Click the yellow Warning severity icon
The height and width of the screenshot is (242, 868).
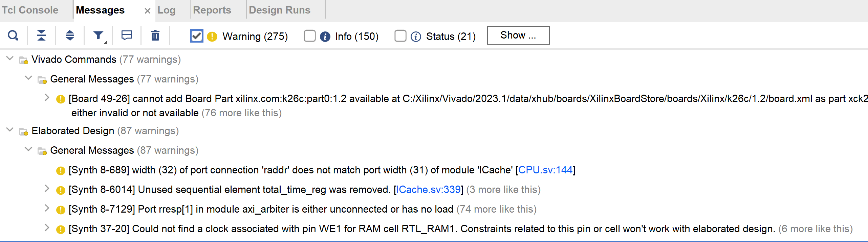[x=212, y=37]
